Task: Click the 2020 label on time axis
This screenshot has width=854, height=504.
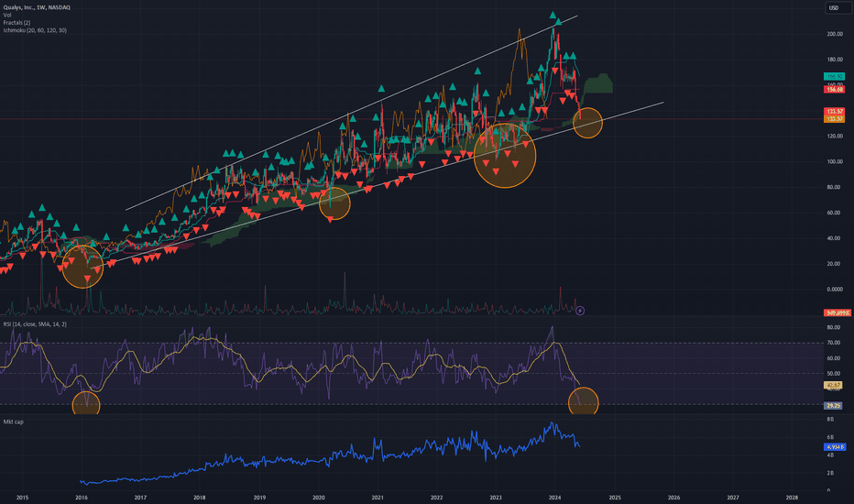Action: pyautogui.click(x=319, y=498)
